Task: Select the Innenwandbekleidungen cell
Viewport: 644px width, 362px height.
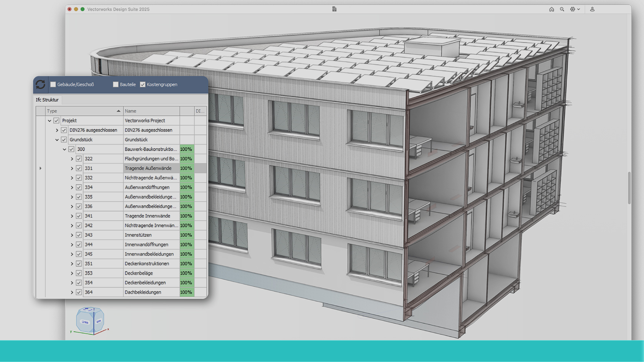Action: pyautogui.click(x=151, y=254)
